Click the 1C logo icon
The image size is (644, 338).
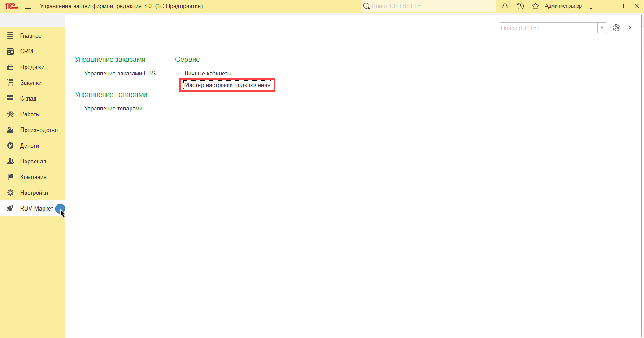coord(12,6)
